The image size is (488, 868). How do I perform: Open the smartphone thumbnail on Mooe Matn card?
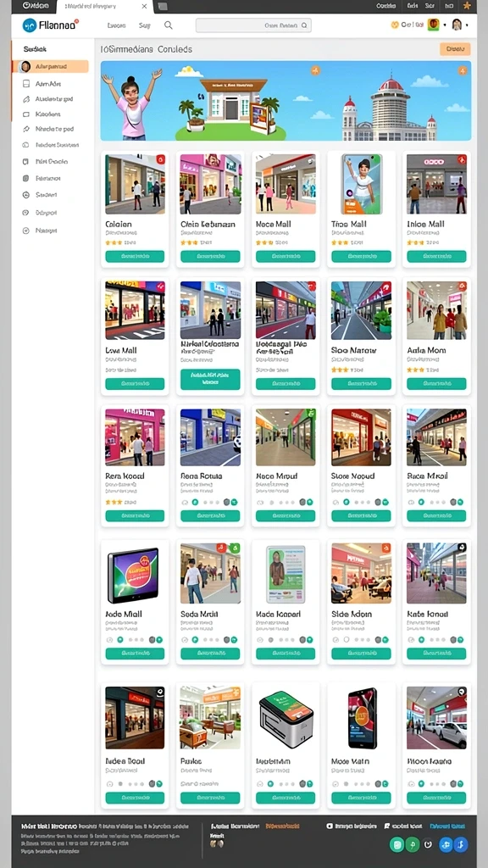(362, 718)
